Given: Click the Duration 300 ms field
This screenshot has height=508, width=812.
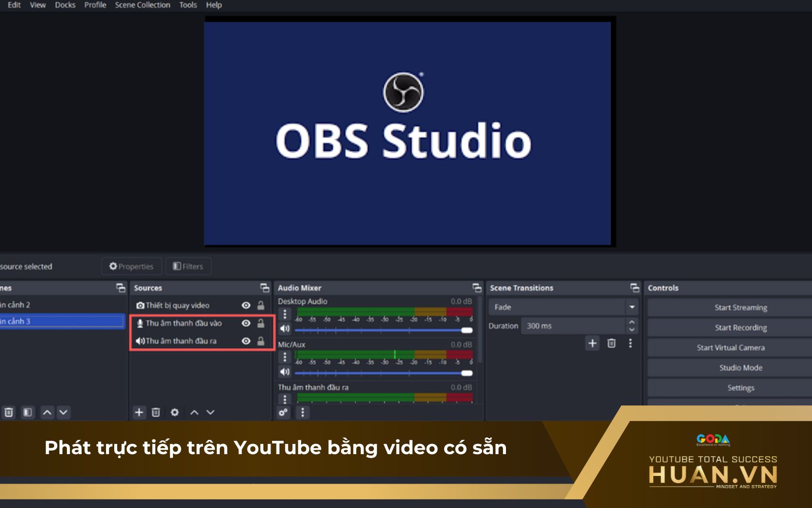Looking at the screenshot, I should pos(573,326).
